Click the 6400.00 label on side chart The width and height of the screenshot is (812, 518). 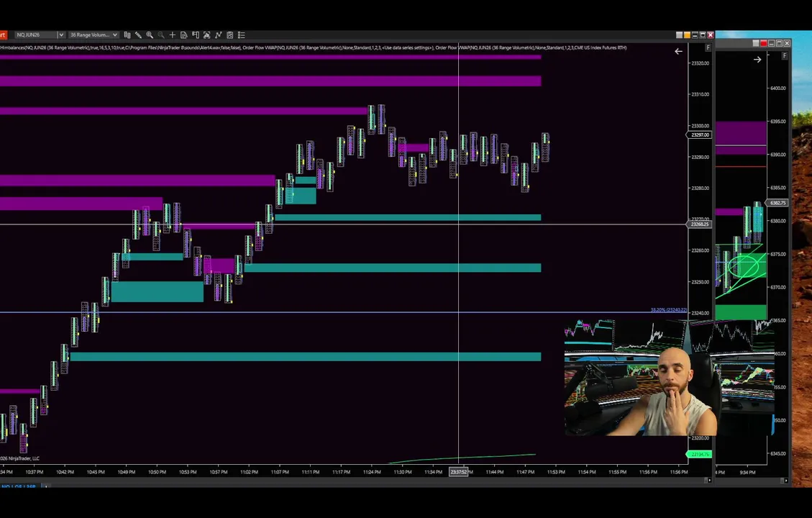tap(777, 88)
